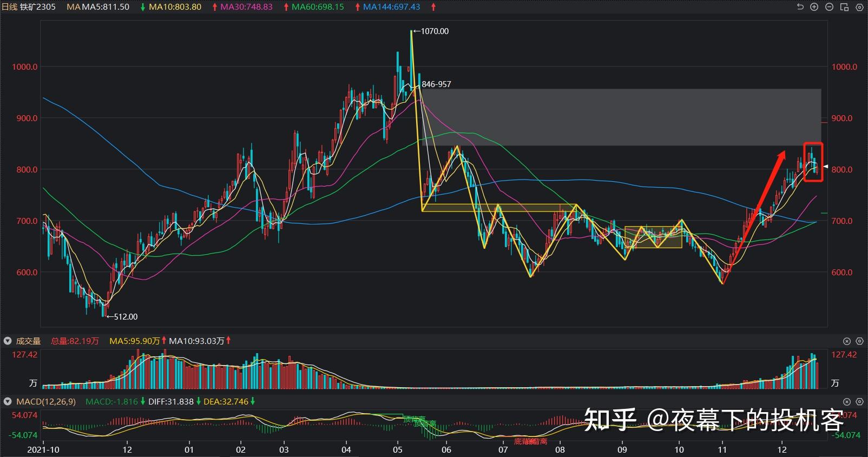The height and width of the screenshot is (457, 868).
Task: Click the DEA:32.746 value
Action: (226, 402)
